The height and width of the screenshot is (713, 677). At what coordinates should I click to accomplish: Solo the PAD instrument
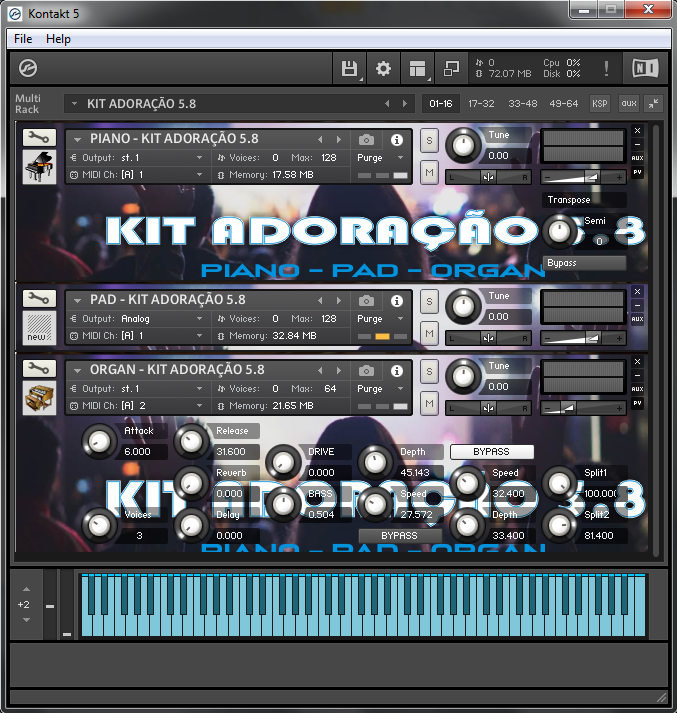429,301
